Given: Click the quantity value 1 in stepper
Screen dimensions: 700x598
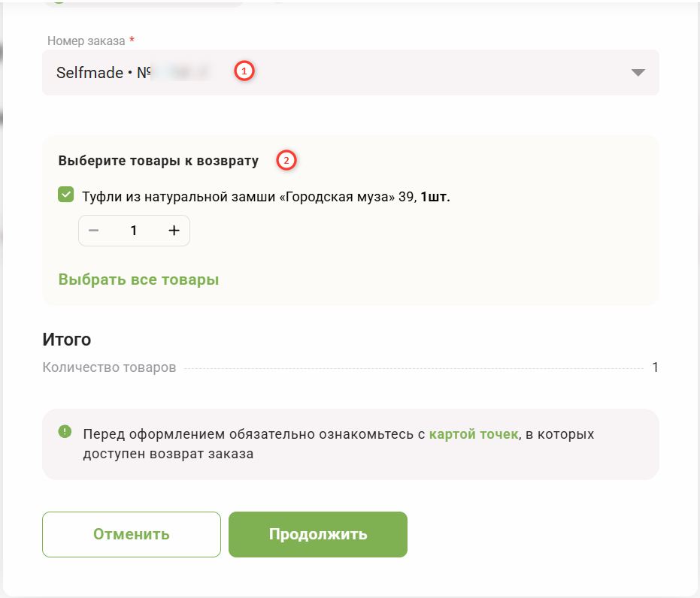Looking at the screenshot, I should click(x=134, y=231).
